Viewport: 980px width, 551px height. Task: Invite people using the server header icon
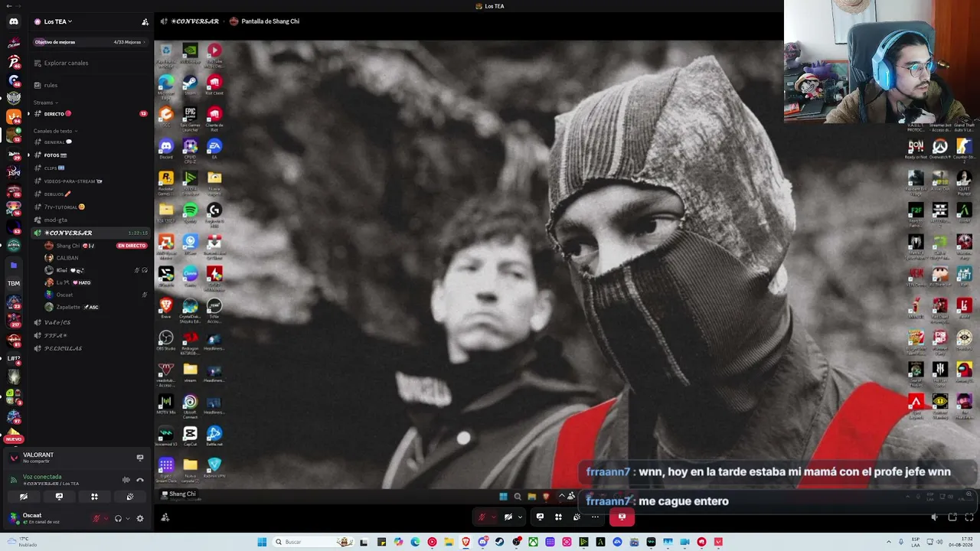(145, 21)
